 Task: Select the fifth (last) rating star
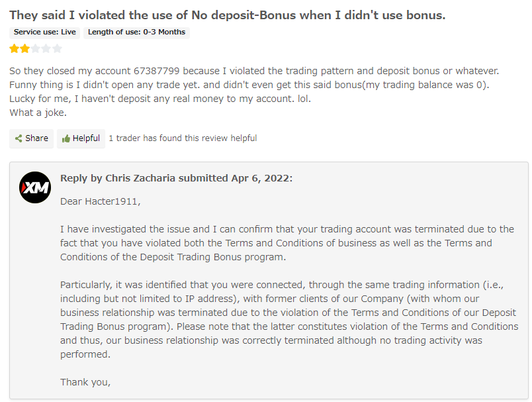pos(57,48)
